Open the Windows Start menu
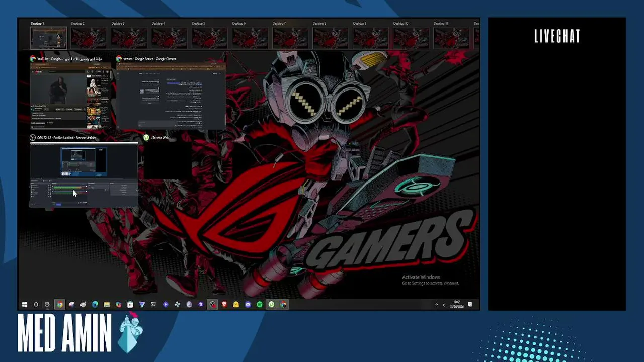The height and width of the screenshot is (362, 644). tap(24, 304)
